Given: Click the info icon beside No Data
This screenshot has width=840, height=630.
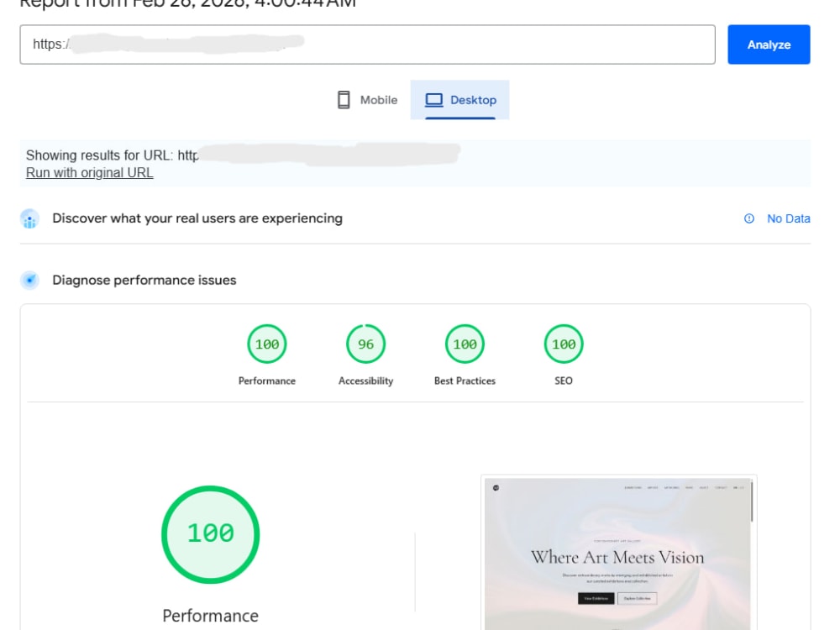Looking at the screenshot, I should (x=749, y=218).
